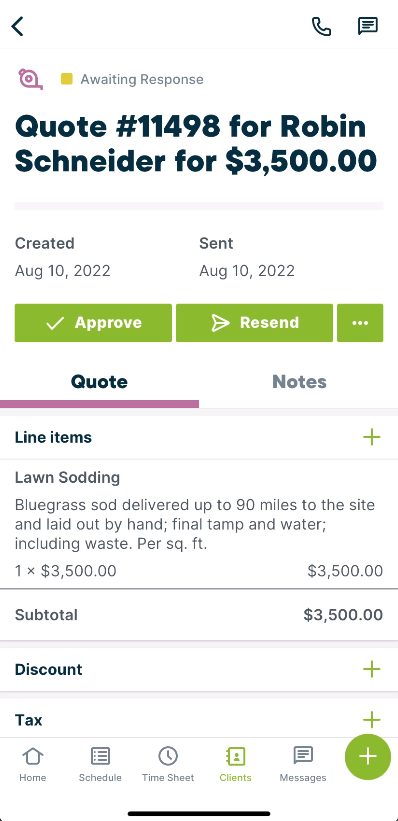Go to Home in bottom navigation
Image resolution: width=398 pixels, height=821 pixels.
pyautogui.click(x=32, y=764)
